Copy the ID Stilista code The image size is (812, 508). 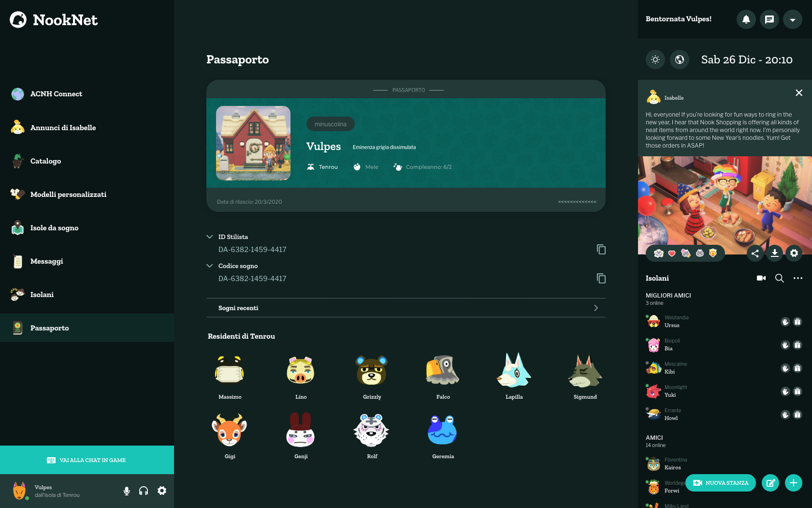coord(601,249)
